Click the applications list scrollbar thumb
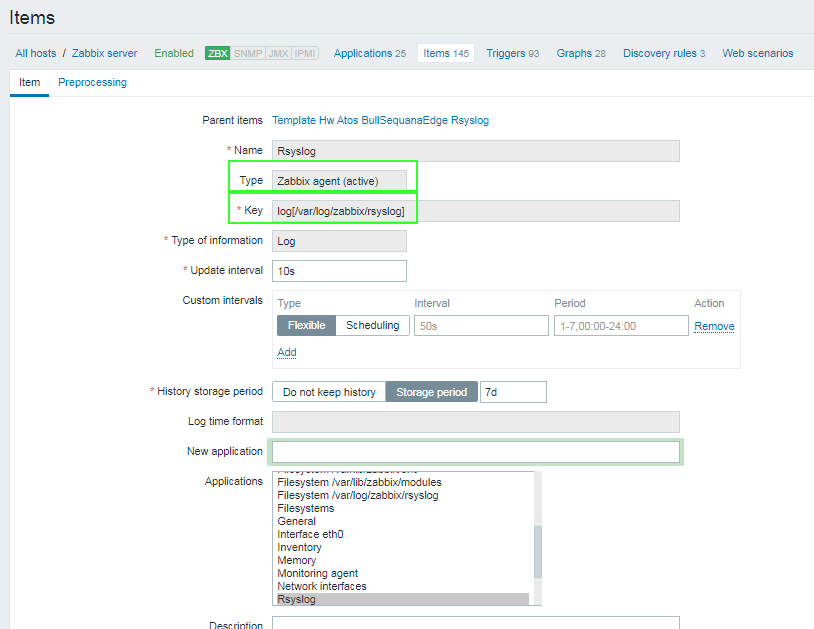The height and width of the screenshot is (629, 814). (538, 552)
